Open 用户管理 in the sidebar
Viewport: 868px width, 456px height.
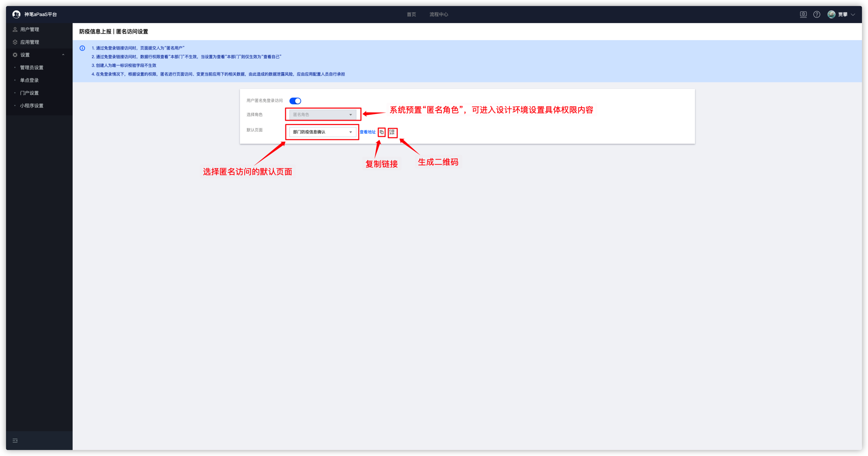39,29
